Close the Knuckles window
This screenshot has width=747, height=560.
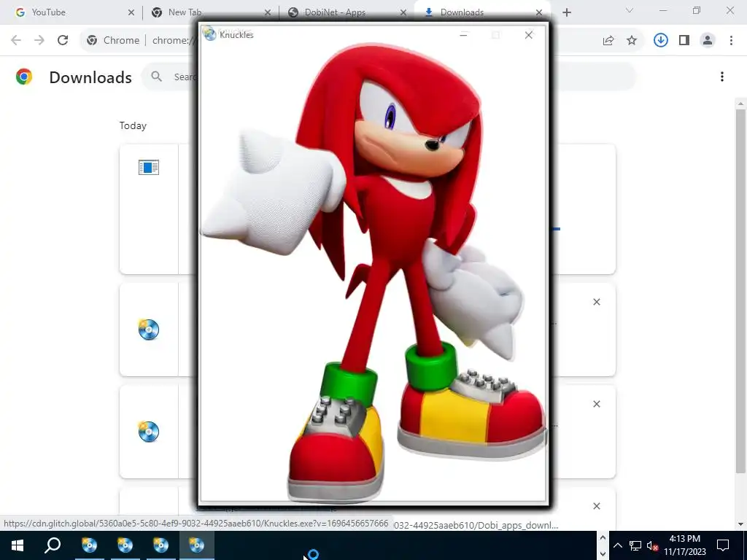click(x=529, y=35)
